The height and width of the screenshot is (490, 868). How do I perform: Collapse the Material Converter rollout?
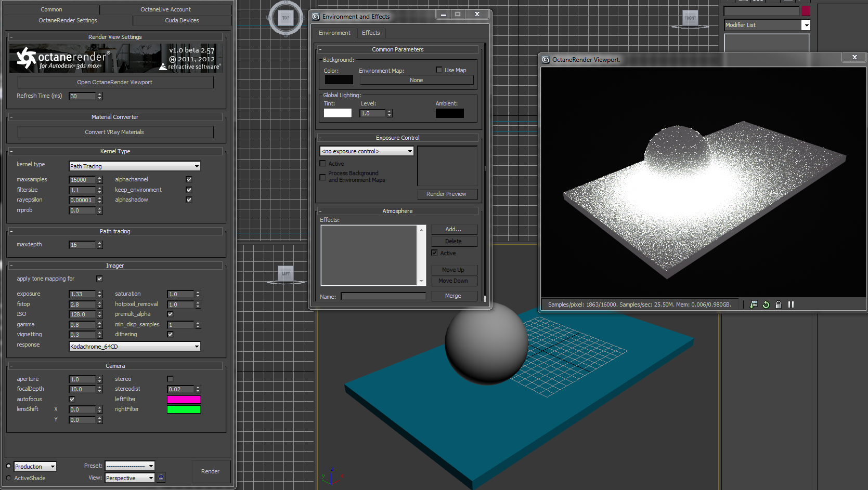115,117
